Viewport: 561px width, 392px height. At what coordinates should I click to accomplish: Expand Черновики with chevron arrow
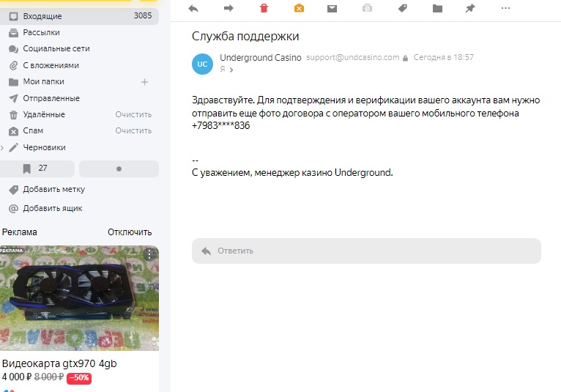coord(2,147)
